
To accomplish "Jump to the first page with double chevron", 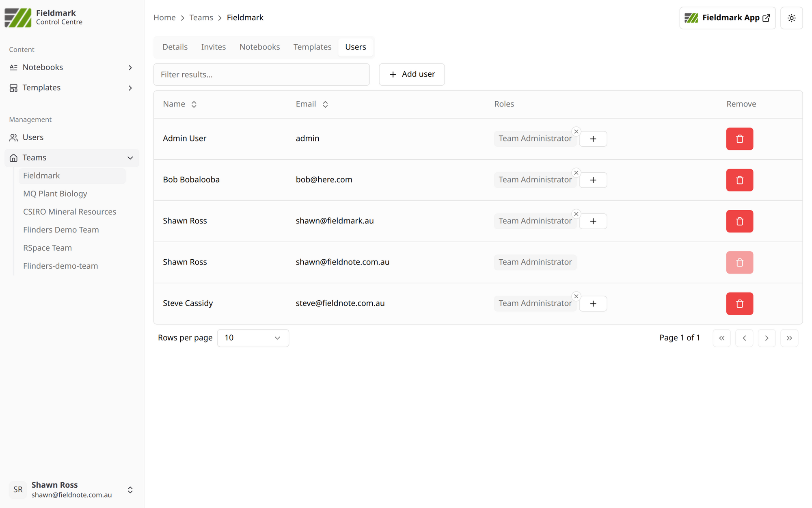I will 721,338.
